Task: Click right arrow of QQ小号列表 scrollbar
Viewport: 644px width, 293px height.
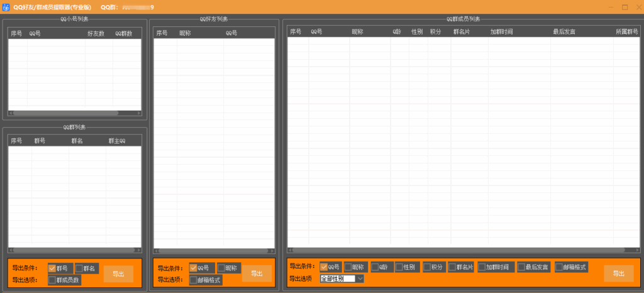Action: [139, 113]
